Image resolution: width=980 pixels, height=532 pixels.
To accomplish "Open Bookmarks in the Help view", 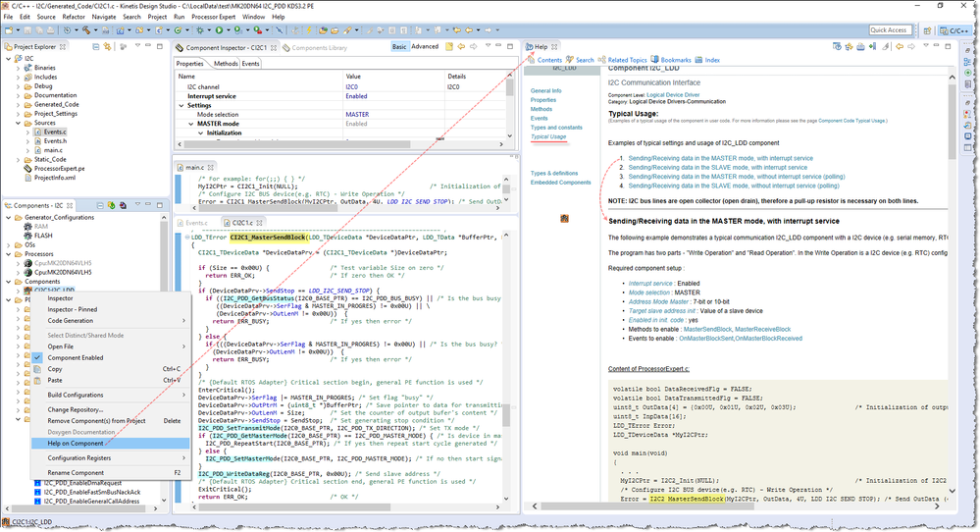I will [675, 60].
